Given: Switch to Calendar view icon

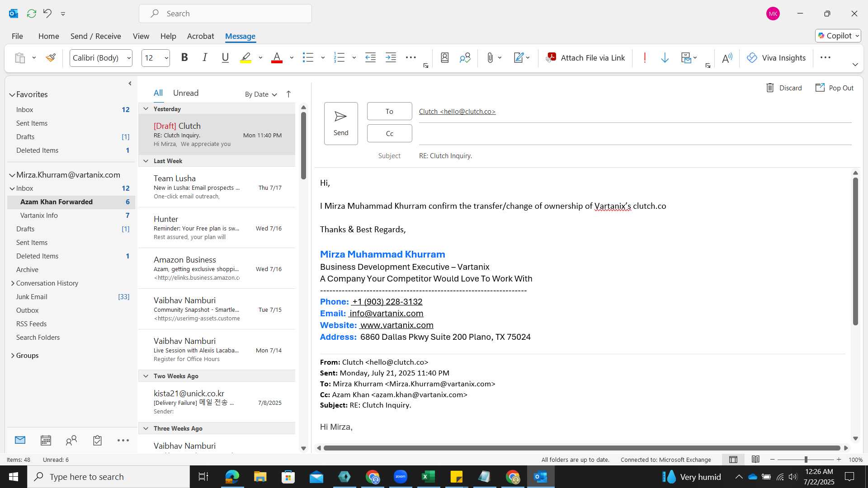Looking at the screenshot, I should click(x=46, y=440).
